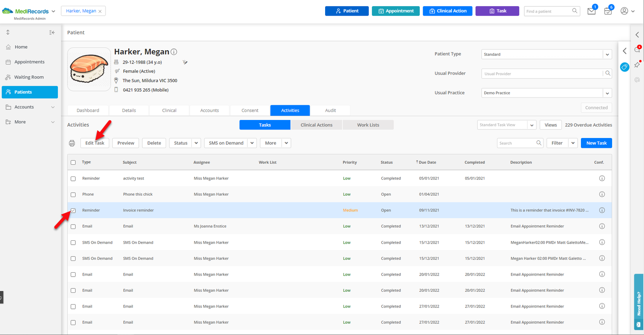
Task: Click the sidebar collapse icon
Action: pyautogui.click(x=52, y=33)
